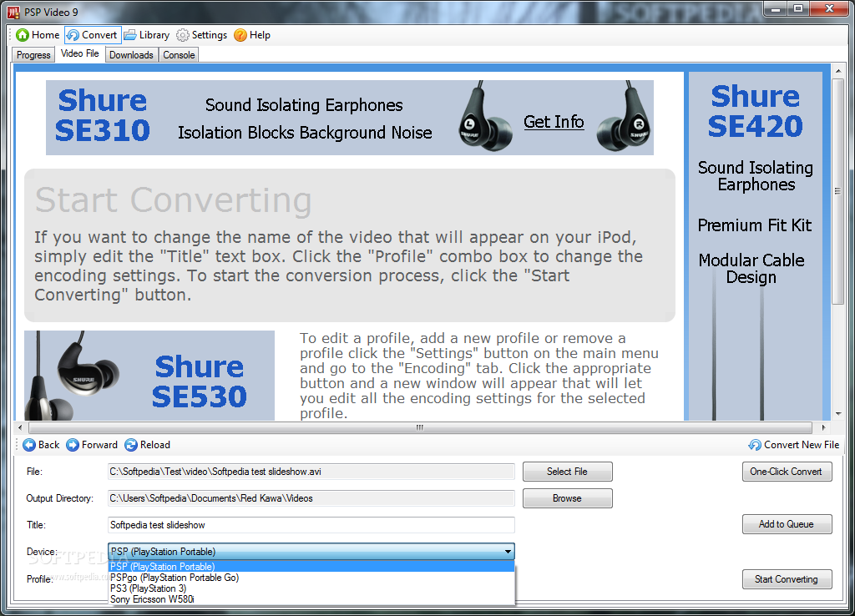The width and height of the screenshot is (855, 616).
Task: Click the One-Click Convert button
Action: point(787,472)
